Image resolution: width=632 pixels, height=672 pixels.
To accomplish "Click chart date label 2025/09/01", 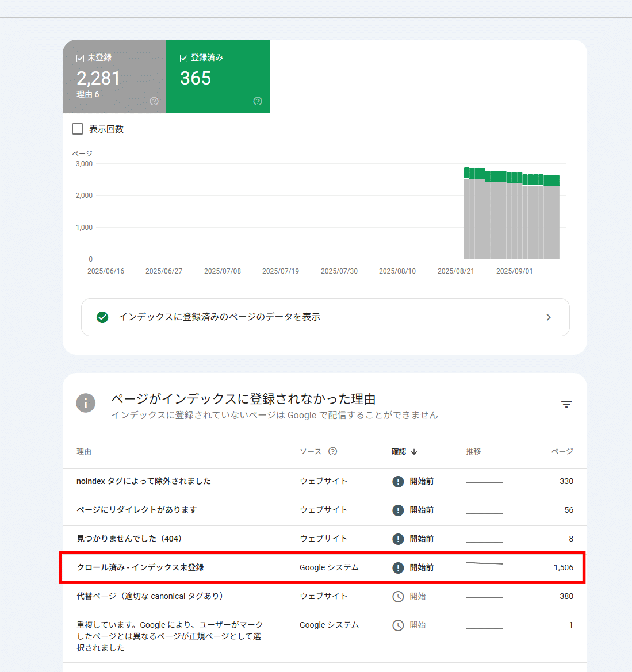I will [515, 271].
